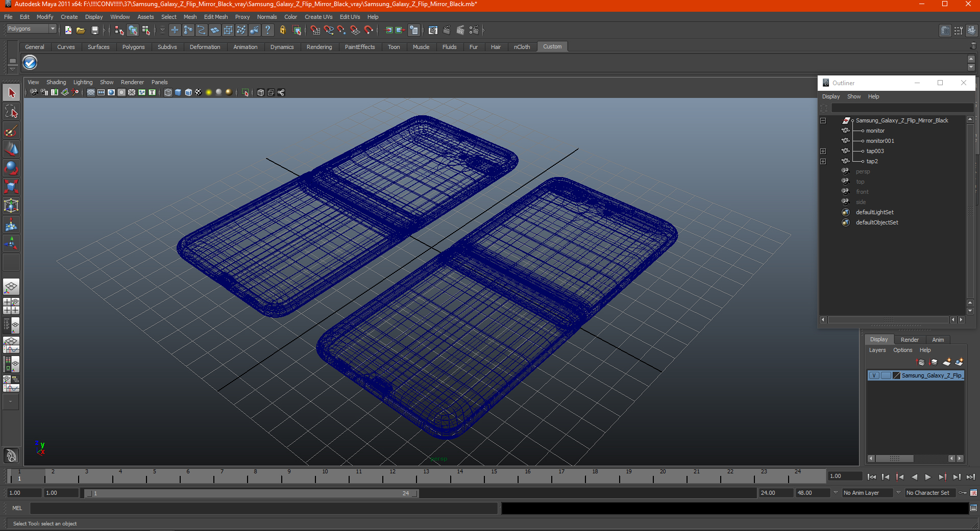Open a scene with folder icon
The width and height of the screenshot is (980, 531).
(81, 30)
